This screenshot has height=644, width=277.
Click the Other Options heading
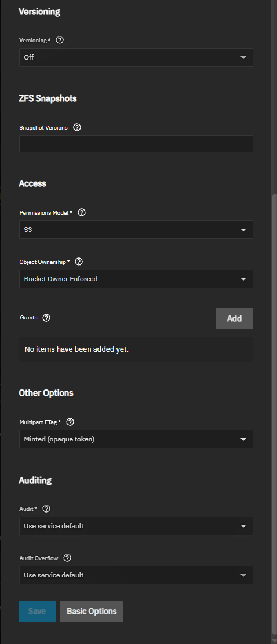tap(46, 393)
